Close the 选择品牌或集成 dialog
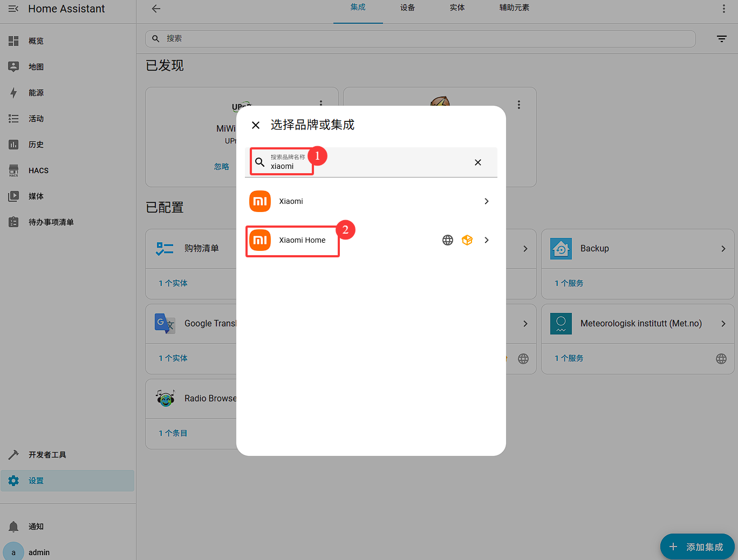Image resolution: width=738 pixels, height=560 pixels. (x=256, y=125)
